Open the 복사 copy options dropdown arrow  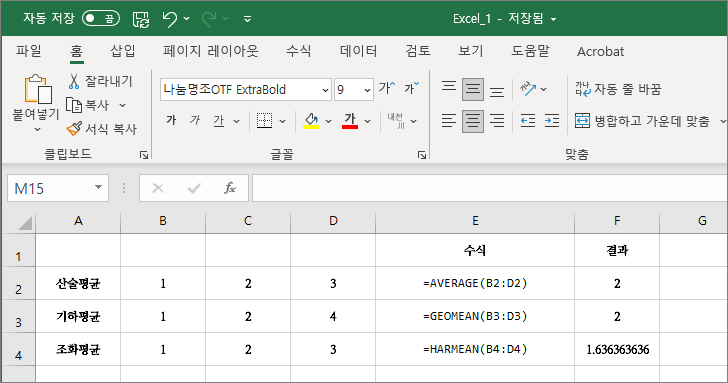point(123,105)
